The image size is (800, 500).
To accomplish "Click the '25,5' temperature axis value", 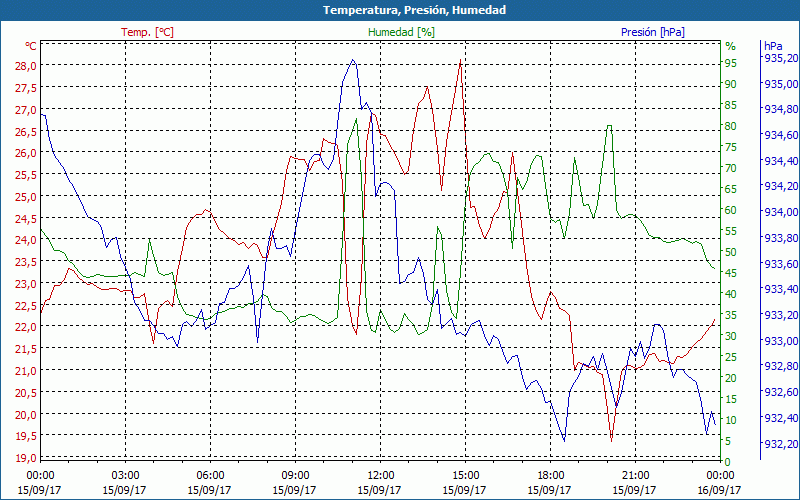I will pyautogui.click(x=26, y=175).
